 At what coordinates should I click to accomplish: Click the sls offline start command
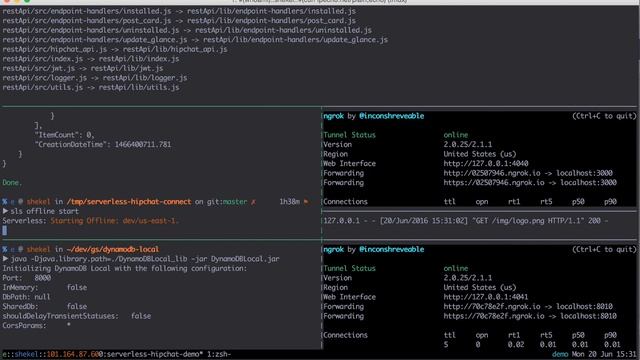(44, 211)
